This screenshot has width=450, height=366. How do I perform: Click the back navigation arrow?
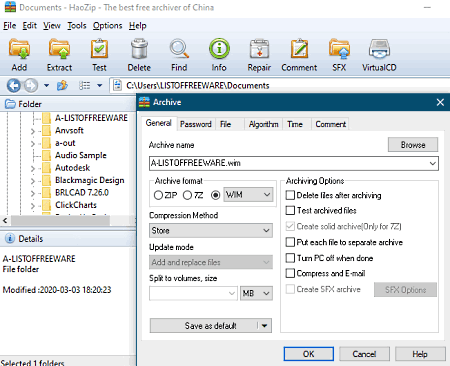point(14,86)
